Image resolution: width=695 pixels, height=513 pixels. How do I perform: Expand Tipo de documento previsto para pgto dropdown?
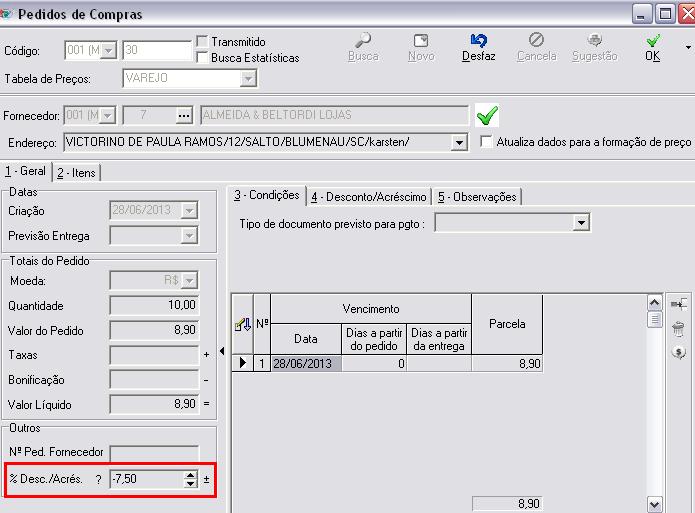tap(581, 224)
